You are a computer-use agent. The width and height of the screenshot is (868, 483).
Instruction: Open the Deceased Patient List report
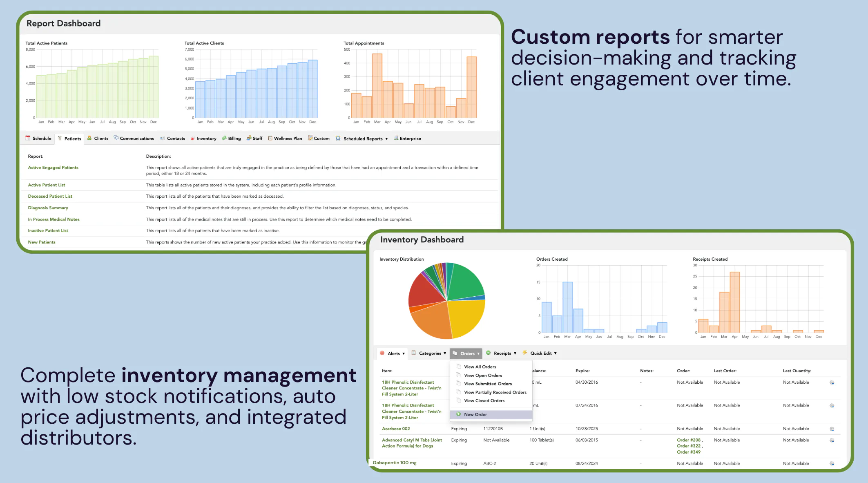click(x=50, y=197)
